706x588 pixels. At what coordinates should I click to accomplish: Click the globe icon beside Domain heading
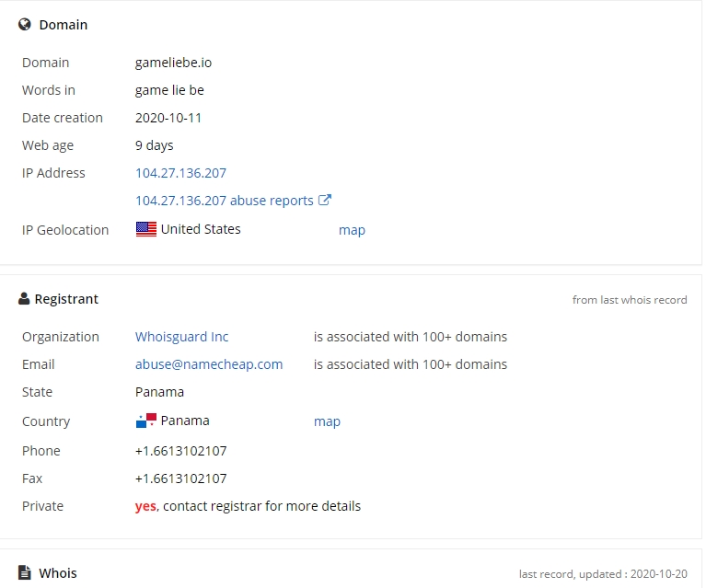[25, 24]
